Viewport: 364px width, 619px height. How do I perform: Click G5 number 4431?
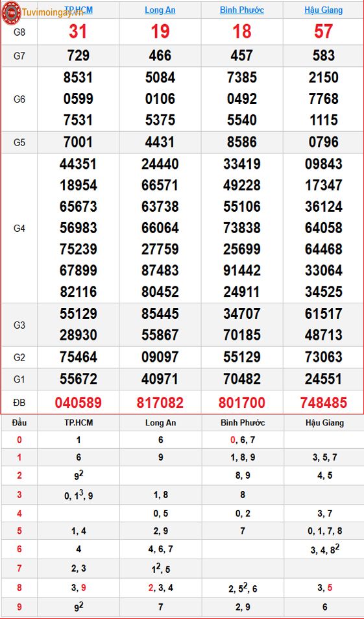click(160, 142)
